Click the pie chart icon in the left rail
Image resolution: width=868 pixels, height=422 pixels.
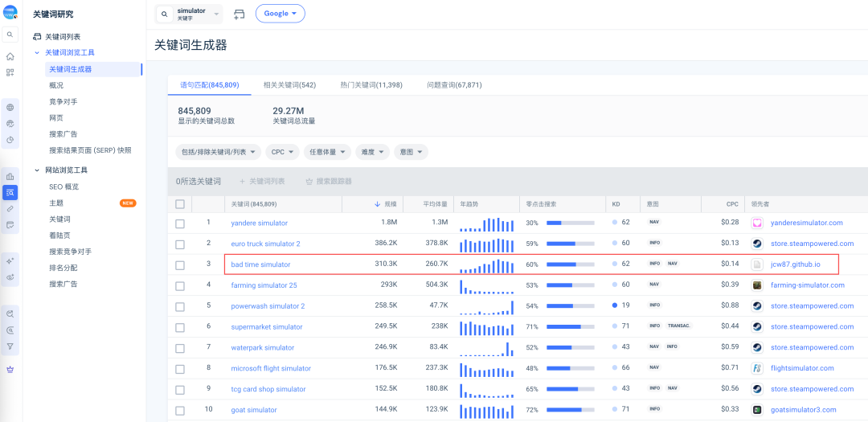point(10,140)
